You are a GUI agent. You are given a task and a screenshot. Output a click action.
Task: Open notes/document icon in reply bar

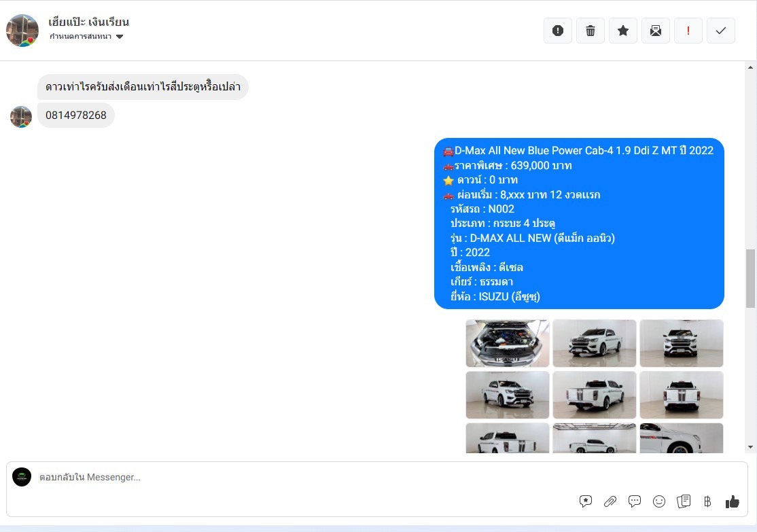684,501
